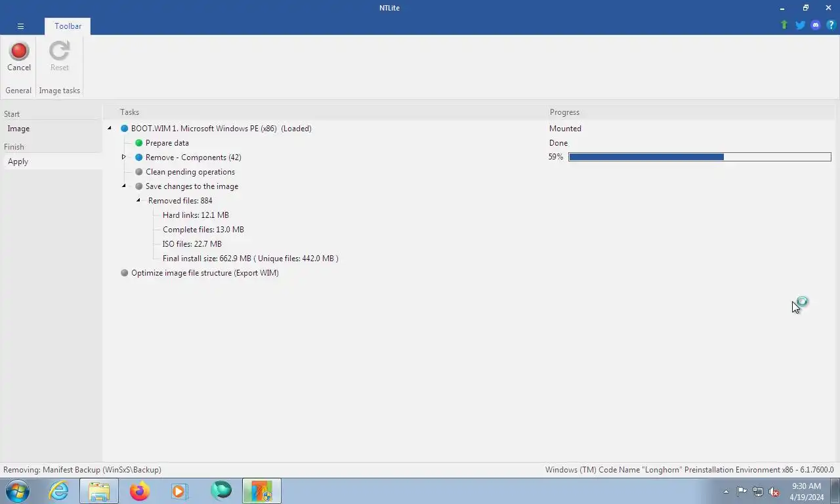Switch to the NTLite taskbar button

(262, 491)
